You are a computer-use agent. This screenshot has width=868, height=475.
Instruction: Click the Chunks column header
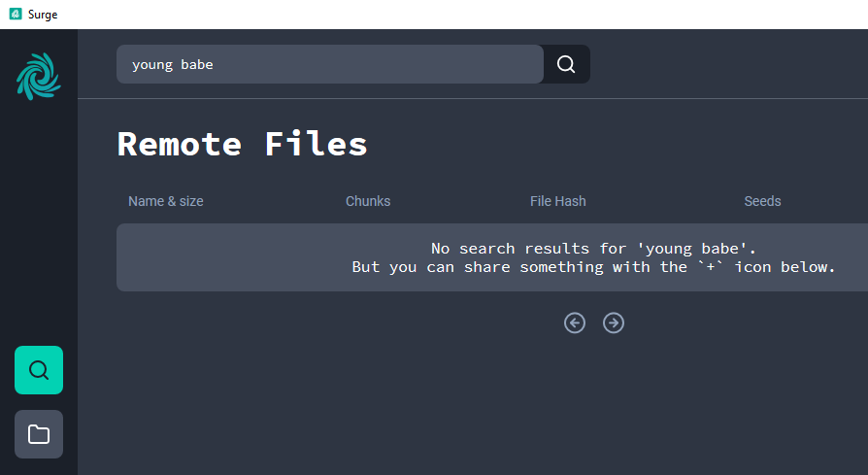pyautogui.click(x=368, y=201)
